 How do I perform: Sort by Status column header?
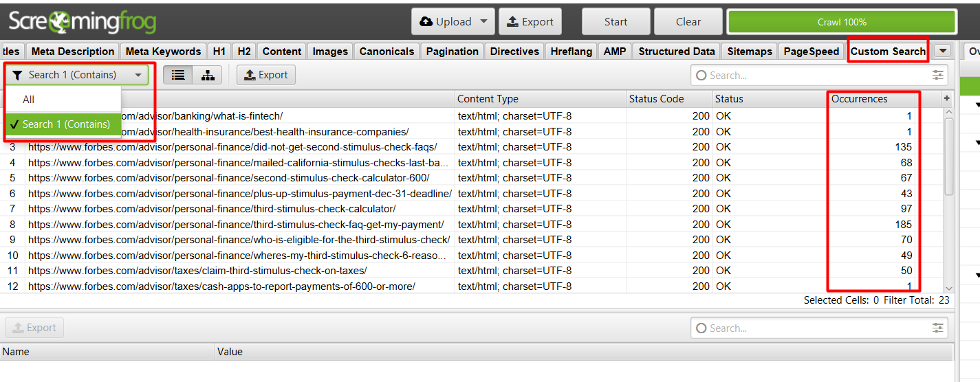coord(770,99)
